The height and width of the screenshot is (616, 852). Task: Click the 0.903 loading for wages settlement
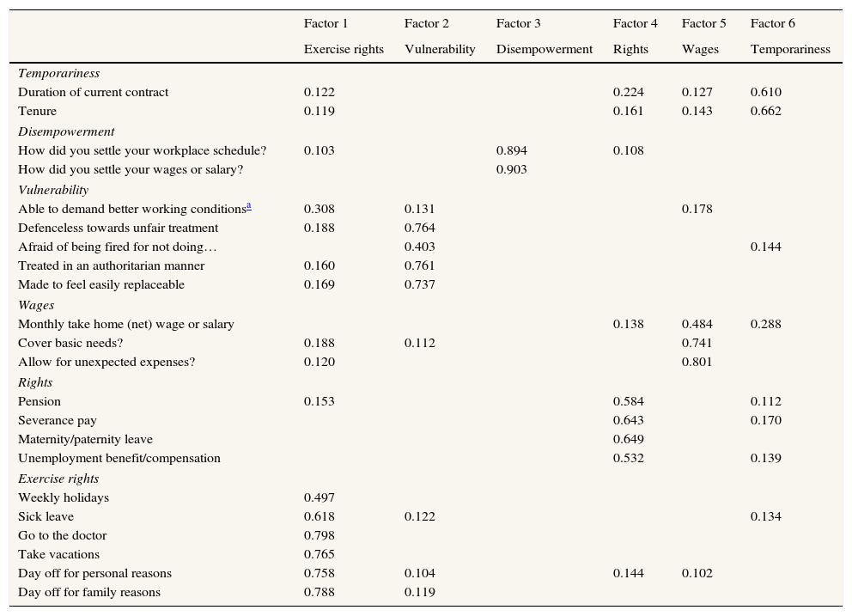[x=512, y=169]
